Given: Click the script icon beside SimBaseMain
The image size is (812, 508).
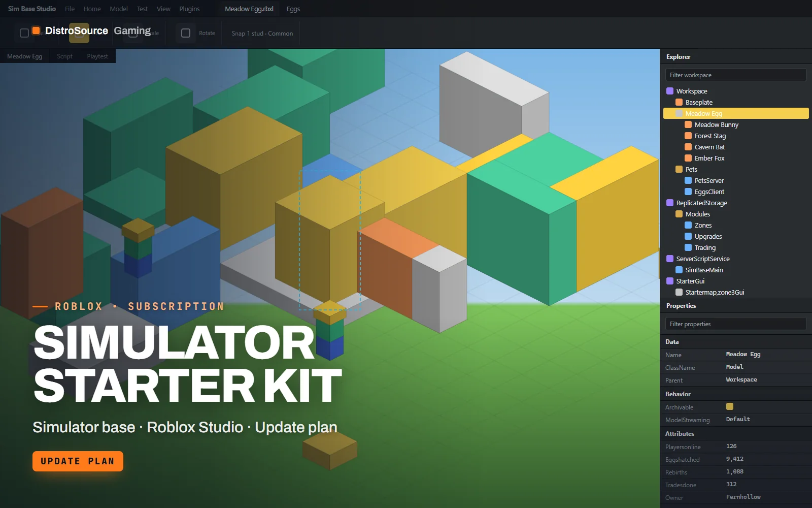Looking at the screenshot, I should 679,270.
